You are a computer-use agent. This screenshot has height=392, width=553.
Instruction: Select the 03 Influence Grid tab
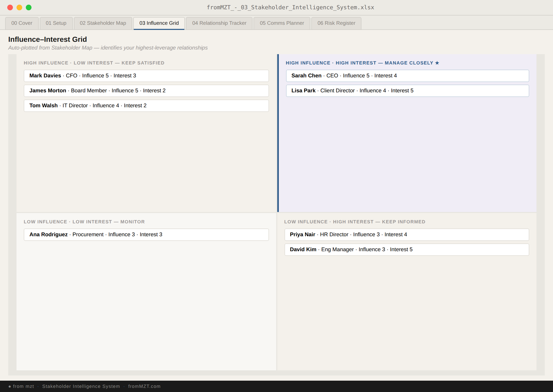[159, 23]
